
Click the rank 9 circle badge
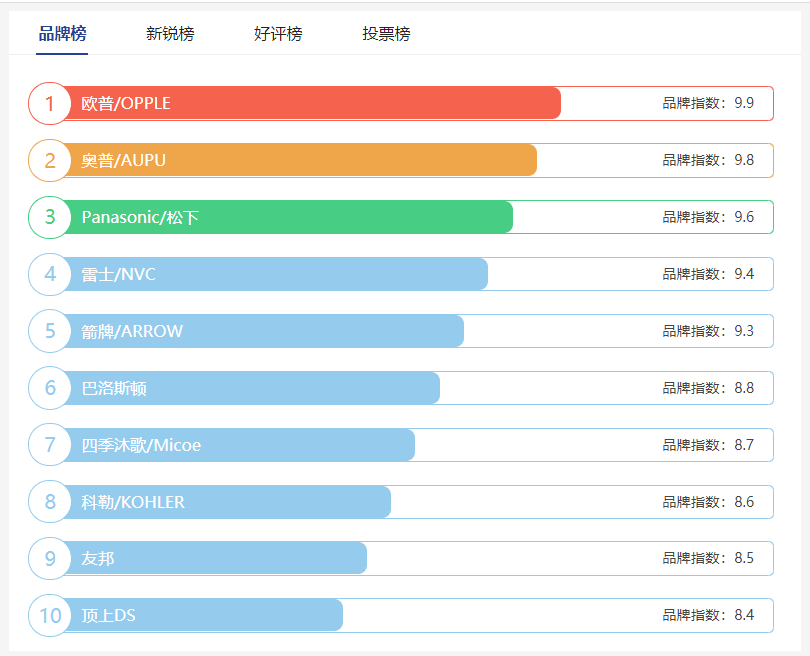tap(49, 559)
